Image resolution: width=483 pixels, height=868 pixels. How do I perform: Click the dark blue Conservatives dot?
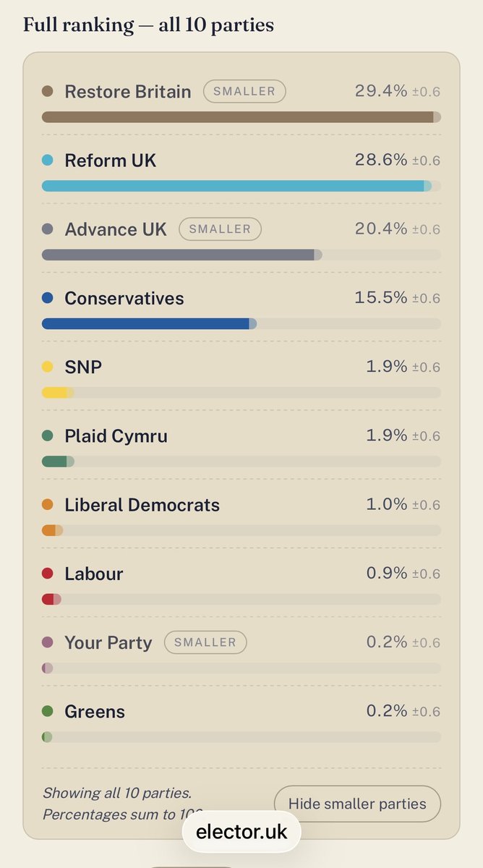pyautogui.click(x=48, y=298)
